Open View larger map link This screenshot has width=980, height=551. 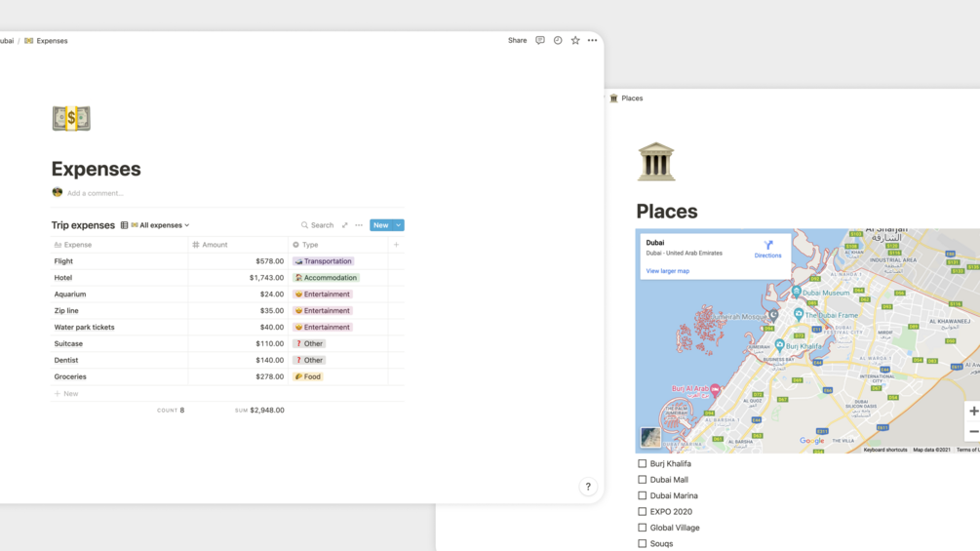(x=668, y=271)
